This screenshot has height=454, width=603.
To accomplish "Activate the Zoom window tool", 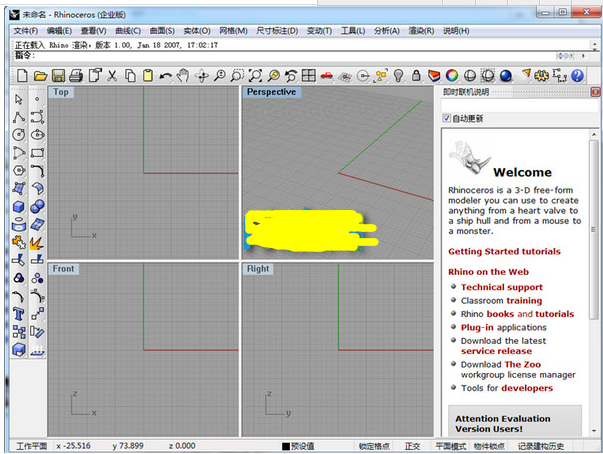I will pos(237,75).
